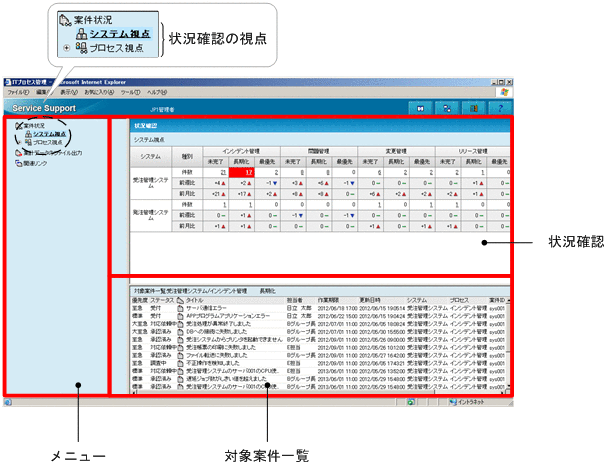Click the IE page icon in the status bar
Screen dimensions: 607x469
click(7, 402)
